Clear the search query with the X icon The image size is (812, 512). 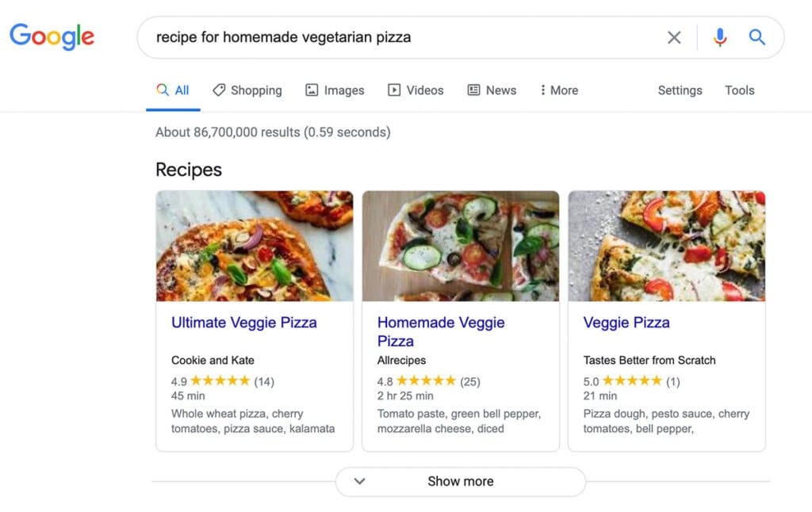coord(674,36)
